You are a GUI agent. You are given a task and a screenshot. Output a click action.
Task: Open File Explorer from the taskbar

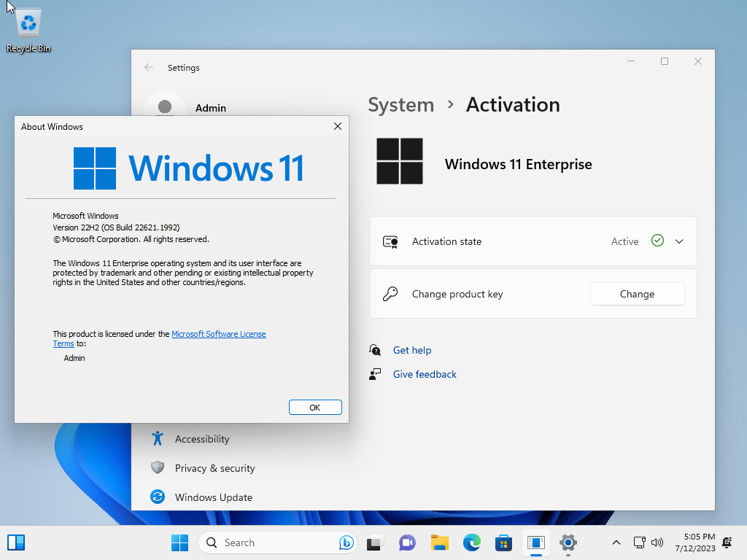pyautogui.click(x=440, y=542)
